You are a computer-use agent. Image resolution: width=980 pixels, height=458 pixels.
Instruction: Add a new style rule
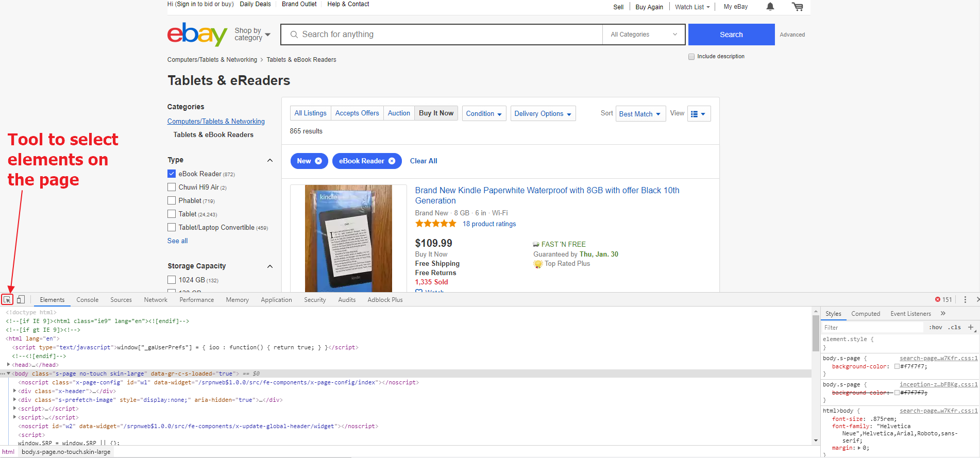[971, 327]
